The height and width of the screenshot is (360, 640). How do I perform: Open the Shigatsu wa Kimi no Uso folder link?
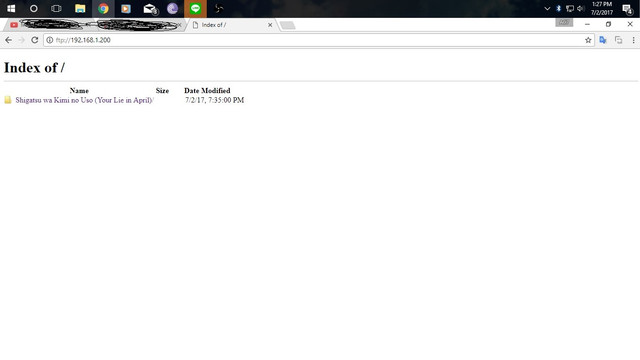click(x=84, y=100)
